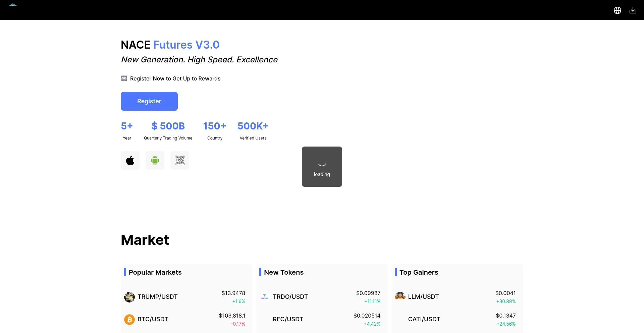The width and height of the screenshot is (644, 333).
Task: Click the Apple iOS download icon
Action: pos(130,161)
